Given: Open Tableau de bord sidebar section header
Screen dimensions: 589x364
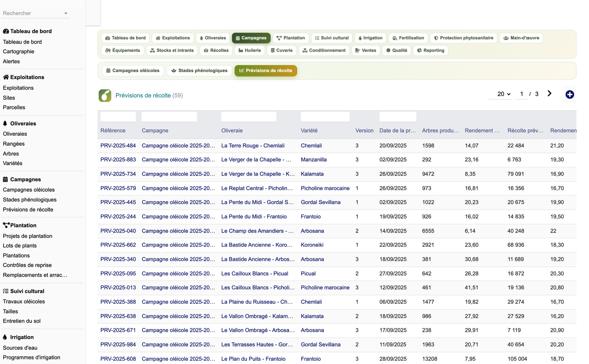Looking at the screenshot, I should 27,31.
